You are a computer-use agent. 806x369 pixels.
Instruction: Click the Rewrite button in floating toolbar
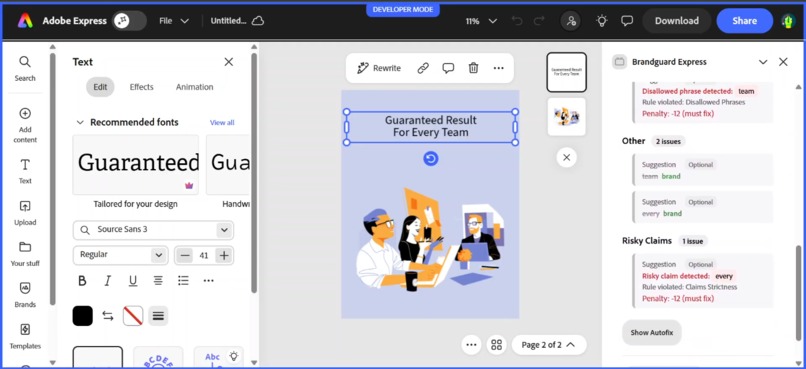coord(379,68)
